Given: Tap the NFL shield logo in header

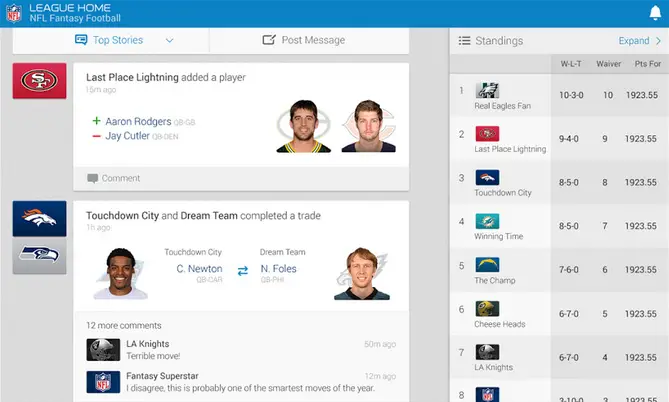Looking at the screenshot, I should tap(14, 13).
